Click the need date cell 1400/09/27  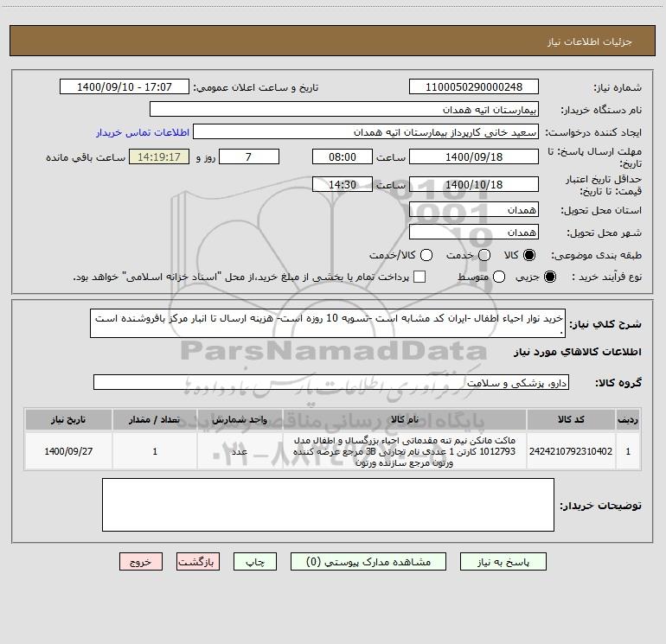[68, 451]
